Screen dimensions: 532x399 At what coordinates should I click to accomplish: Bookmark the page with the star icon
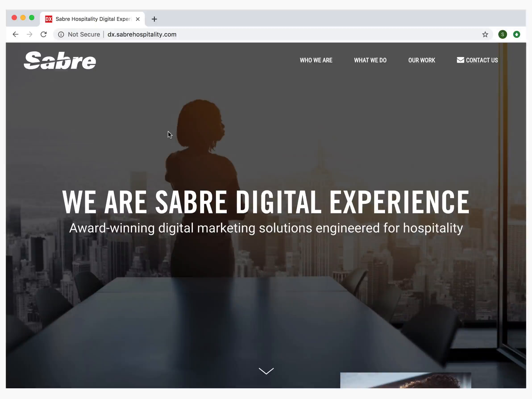485,34
